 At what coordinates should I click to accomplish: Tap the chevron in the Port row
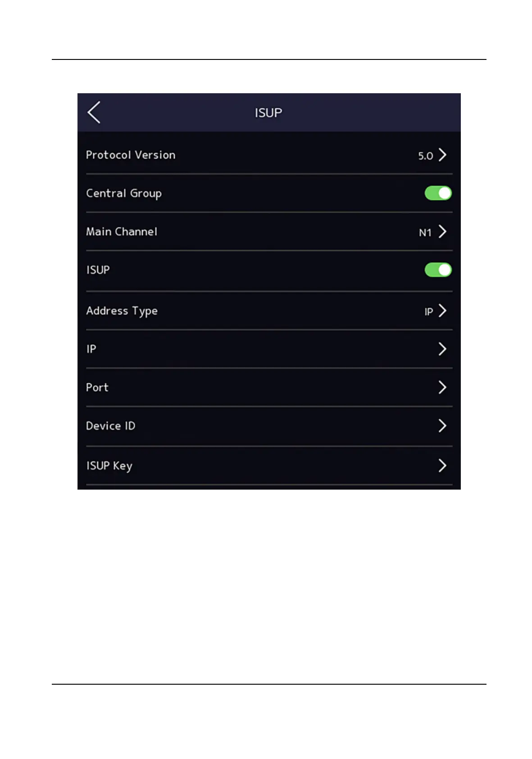(x=442, y=387)
